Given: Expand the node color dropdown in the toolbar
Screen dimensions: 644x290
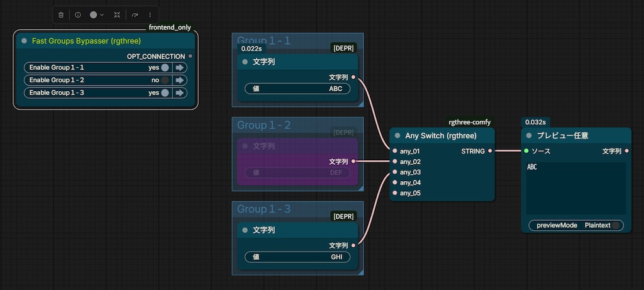Looking at the screenshot, I should 96,15.
